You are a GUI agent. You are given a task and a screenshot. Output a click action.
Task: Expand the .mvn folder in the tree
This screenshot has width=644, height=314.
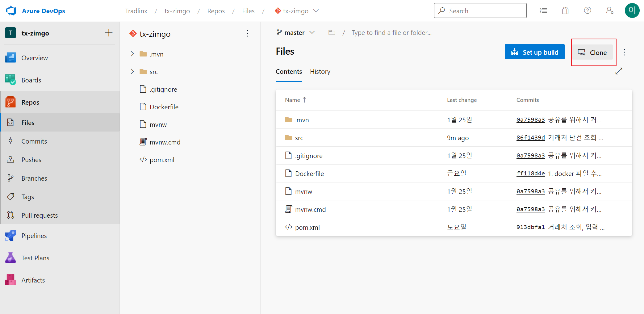[132, 54]
